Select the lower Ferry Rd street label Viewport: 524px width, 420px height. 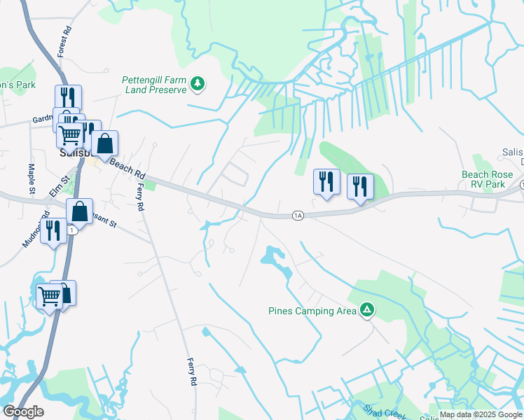(191, 372)
